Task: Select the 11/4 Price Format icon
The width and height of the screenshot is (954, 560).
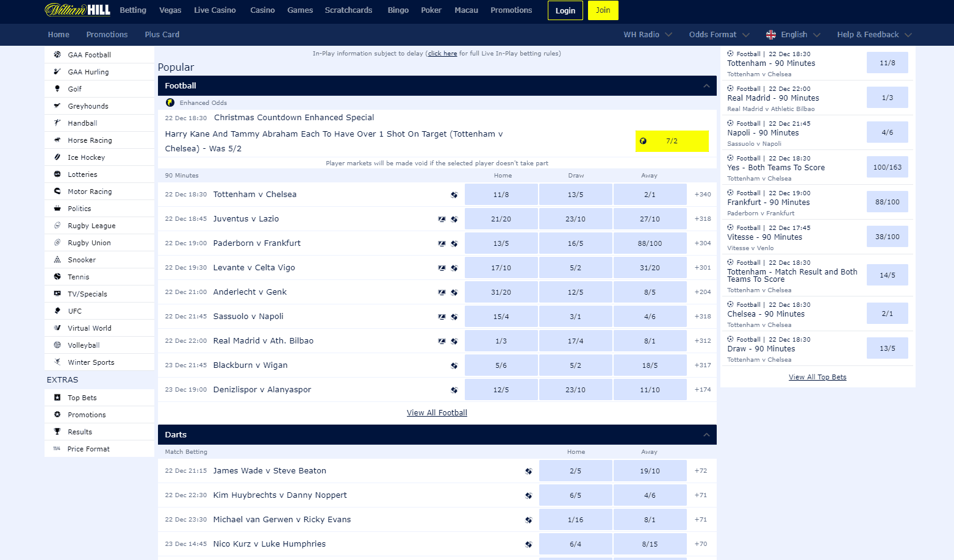Action: (56, 448)
